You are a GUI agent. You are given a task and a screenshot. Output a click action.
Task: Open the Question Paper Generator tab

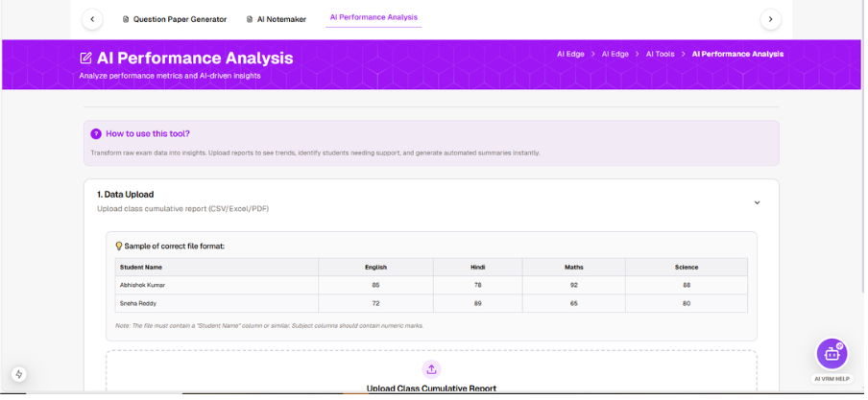pos(175,19)
